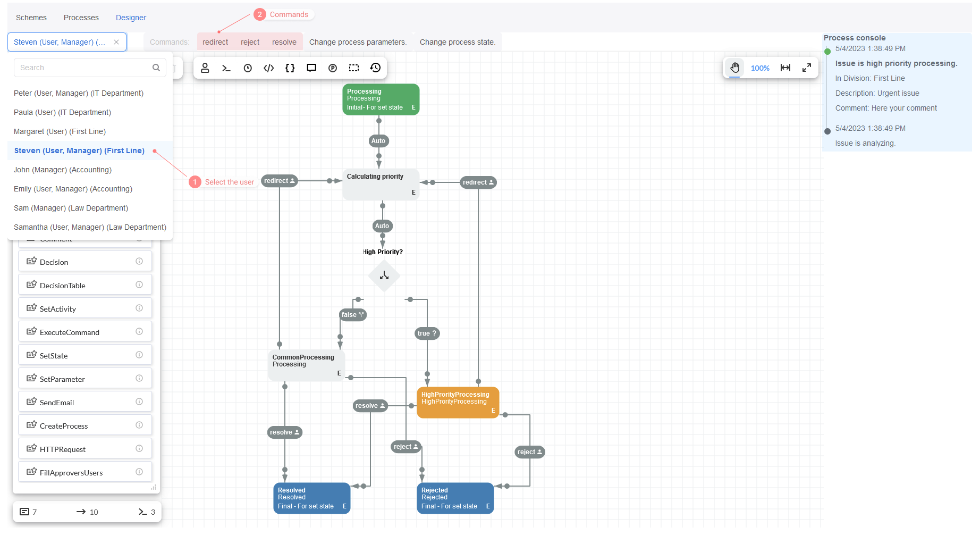Switch to the Schemes tab
Viewport: 980px width, 535px height.
[31, 18]
